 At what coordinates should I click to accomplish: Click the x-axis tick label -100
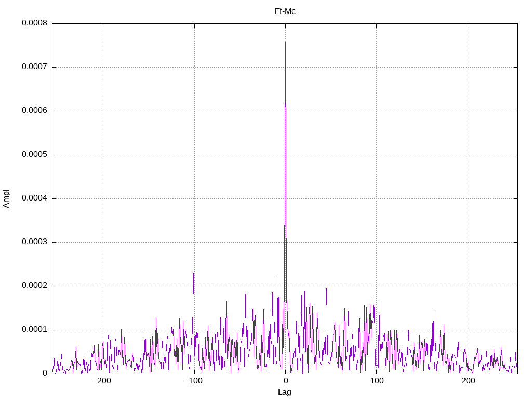pyautogui.click(x=194, y=381)
